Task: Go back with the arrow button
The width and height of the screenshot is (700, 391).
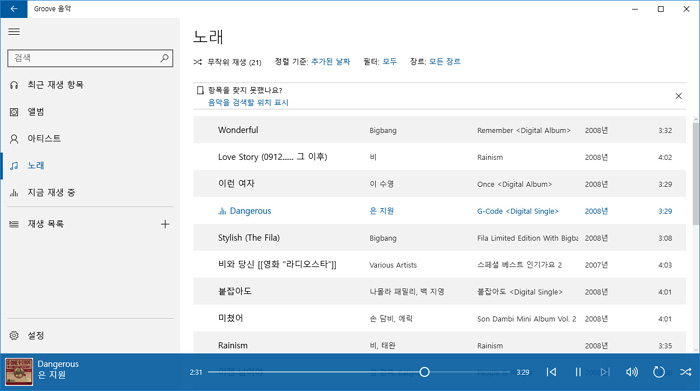Action: click(x=14, y=9)
